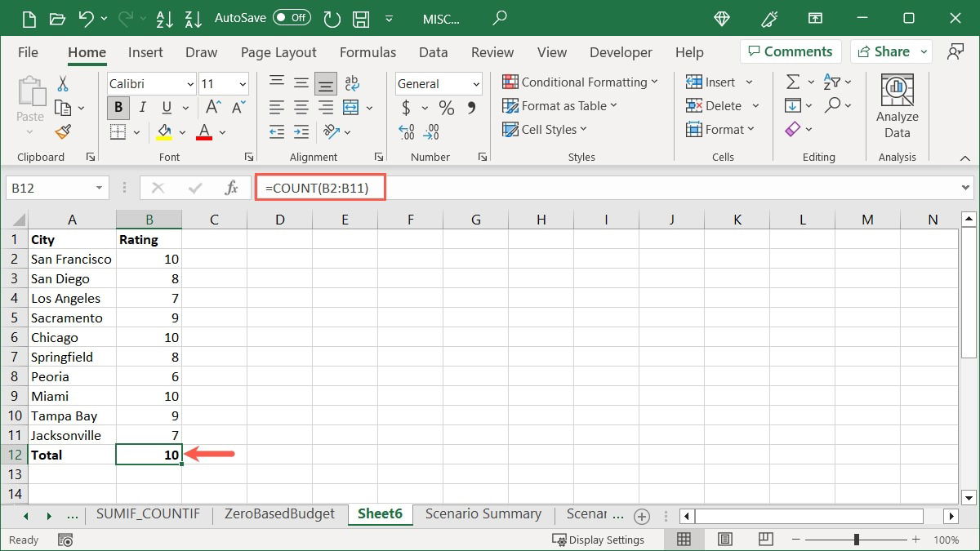Open the Scenario Summary sheet tab
Viewport: 980px width, 551px height.
click(x=483, y=514)
